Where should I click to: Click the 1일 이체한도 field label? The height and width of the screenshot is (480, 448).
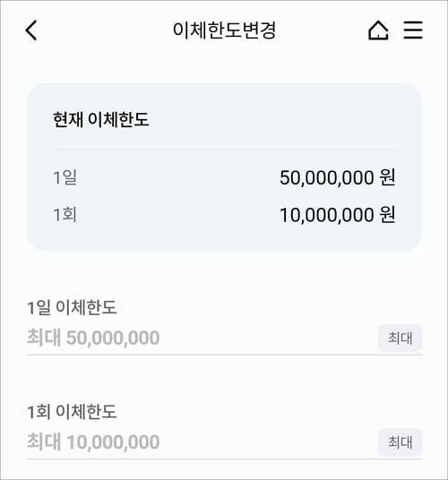point(72,307)
